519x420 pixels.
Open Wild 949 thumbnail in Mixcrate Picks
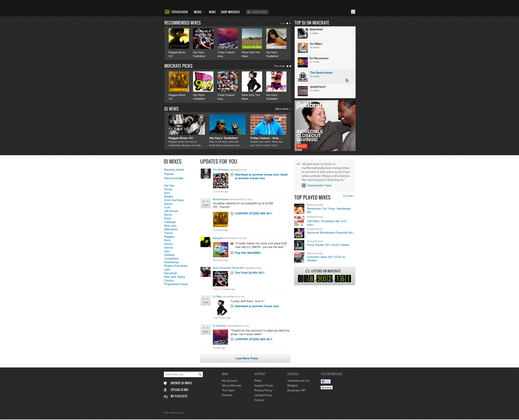tap(203, 82)
